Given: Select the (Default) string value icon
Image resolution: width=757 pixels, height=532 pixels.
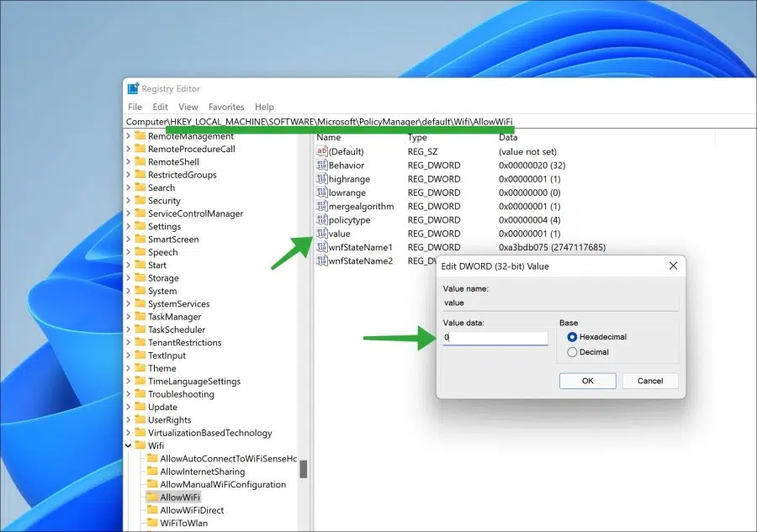Looking at the screenshot, I should pos(321,151).
